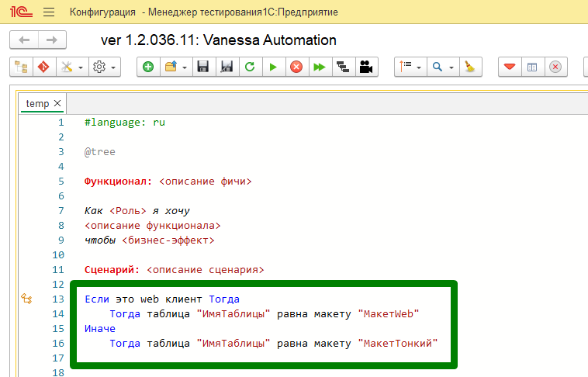The image size is (588, 377).
Task: Run scenarios with green play button
Action: pos(273,67)
